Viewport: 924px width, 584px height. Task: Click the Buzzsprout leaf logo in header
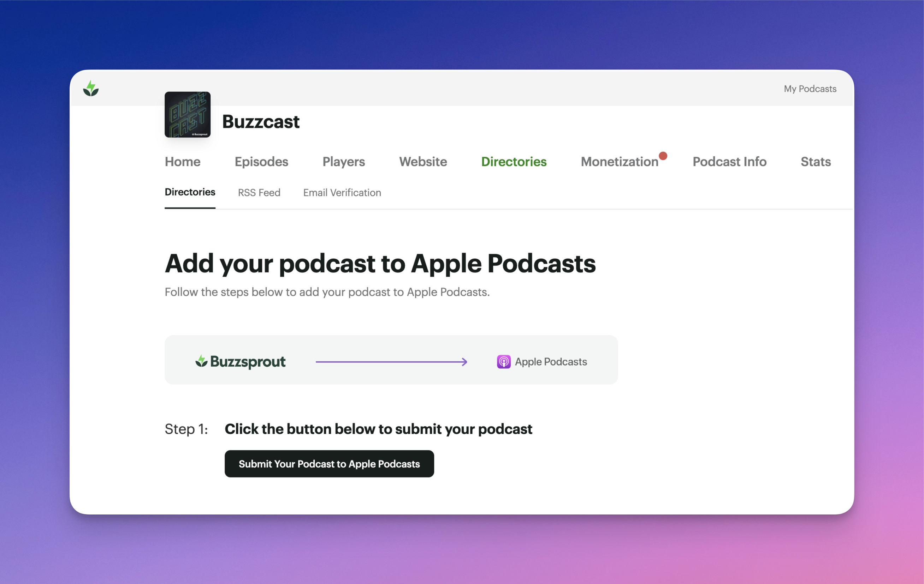pyautogui.click(x=91, y=89)
